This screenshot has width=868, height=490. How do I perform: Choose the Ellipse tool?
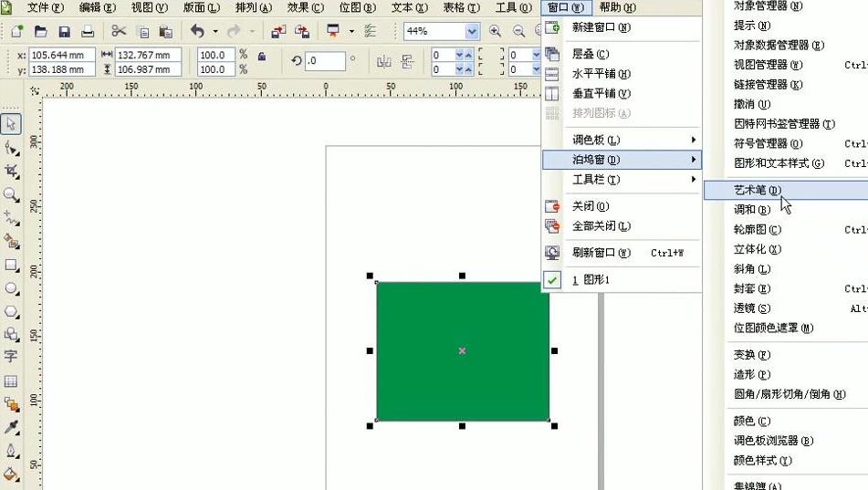point(12,288)
